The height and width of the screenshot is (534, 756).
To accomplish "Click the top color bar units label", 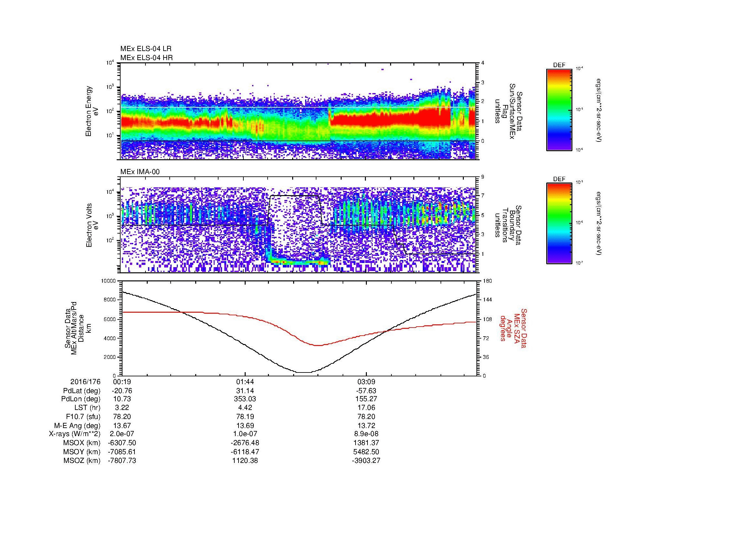I will (x=599, y=110).
